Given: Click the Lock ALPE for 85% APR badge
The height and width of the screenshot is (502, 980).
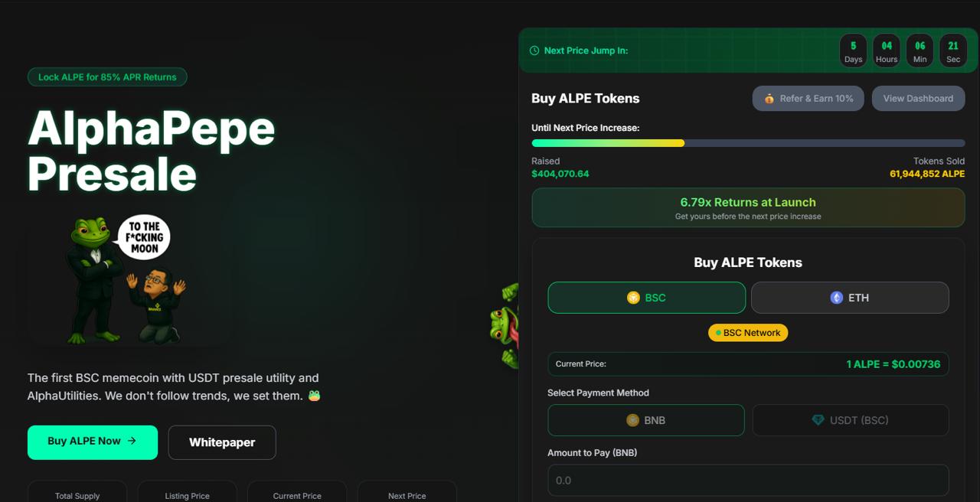Looking at the screenshot, I should (x=107, y=77).
